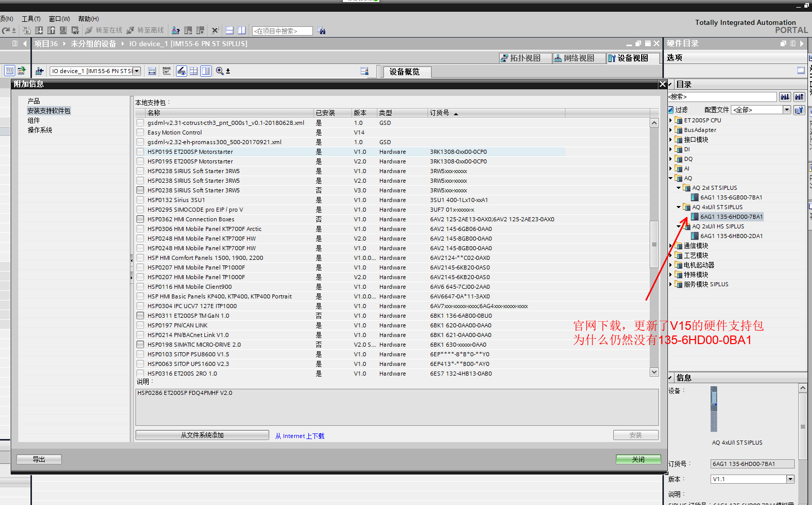
Task: Click the support package list vertical scrollbar thumb
Action: pos(654,244)
